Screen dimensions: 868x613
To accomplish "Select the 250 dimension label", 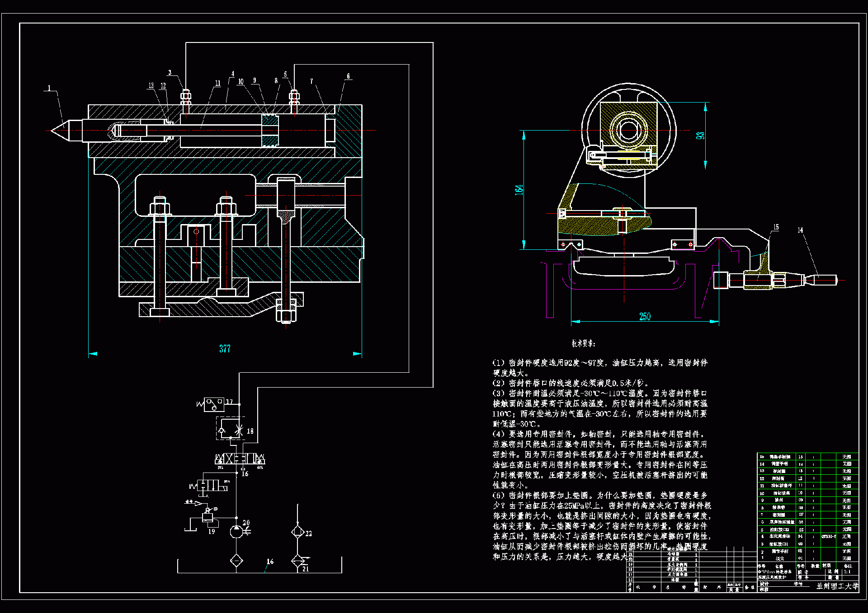I will pyautogui.click(x=645, y=317).
